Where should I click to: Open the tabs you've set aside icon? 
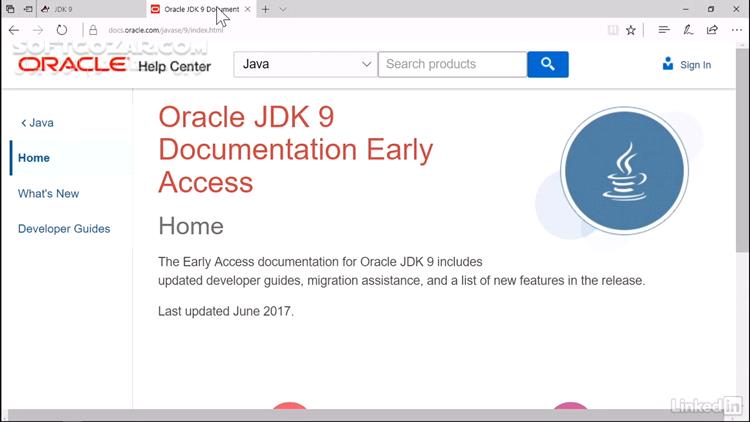(10, 9)
